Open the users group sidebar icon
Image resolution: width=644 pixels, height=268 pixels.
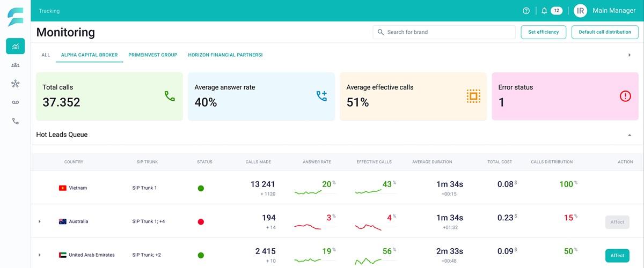pos(16,65)
